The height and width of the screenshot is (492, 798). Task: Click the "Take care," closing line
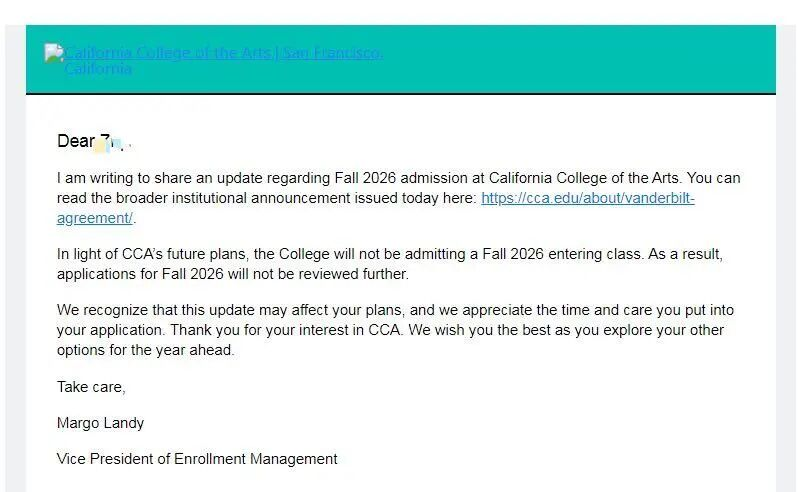coord(91,386)
